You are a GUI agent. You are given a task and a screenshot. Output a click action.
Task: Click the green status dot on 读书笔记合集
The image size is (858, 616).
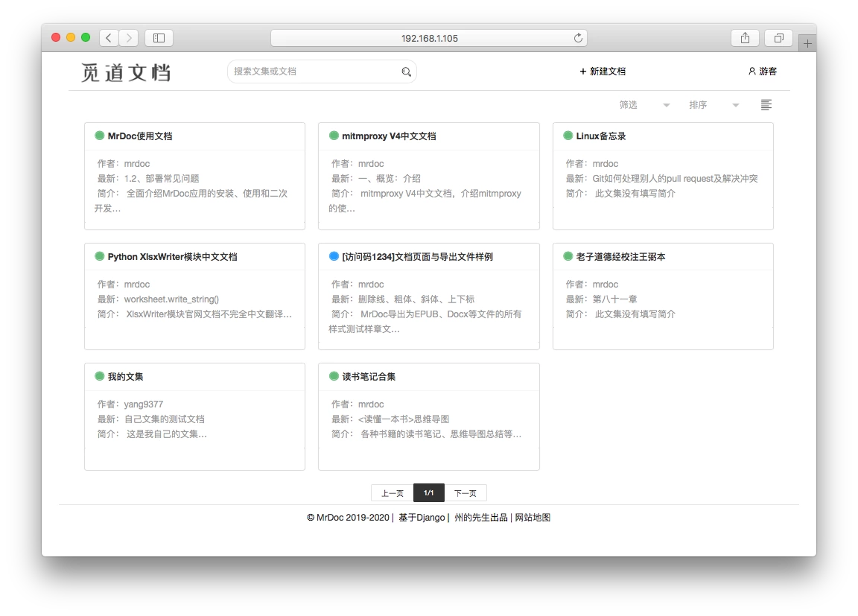coord(333,376)
